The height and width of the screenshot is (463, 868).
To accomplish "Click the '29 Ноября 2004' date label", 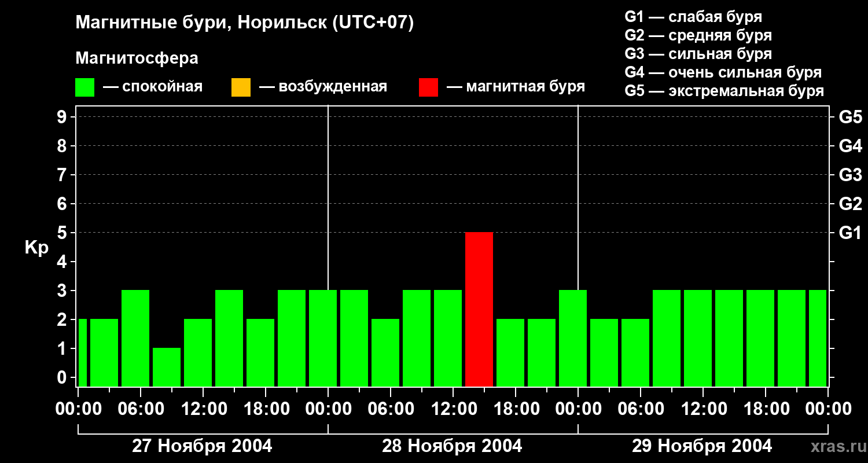I will tap(702, 446).
